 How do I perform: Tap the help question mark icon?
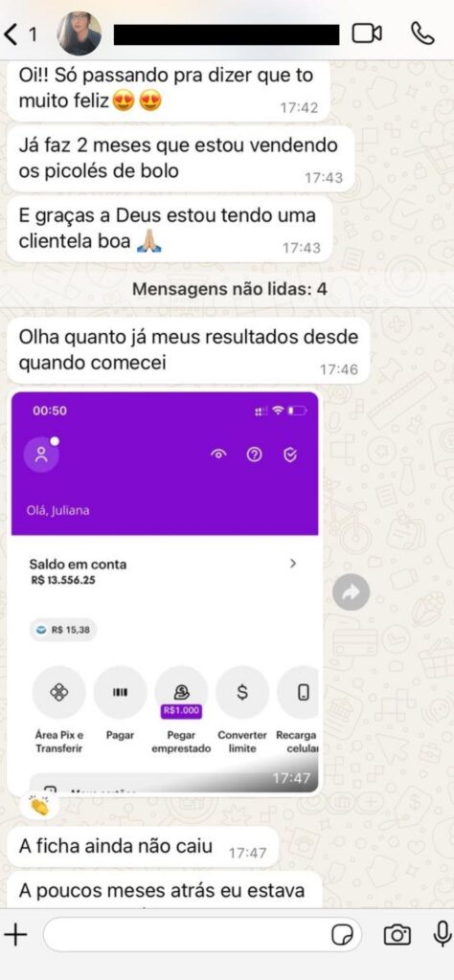click(x=254, y=455)
